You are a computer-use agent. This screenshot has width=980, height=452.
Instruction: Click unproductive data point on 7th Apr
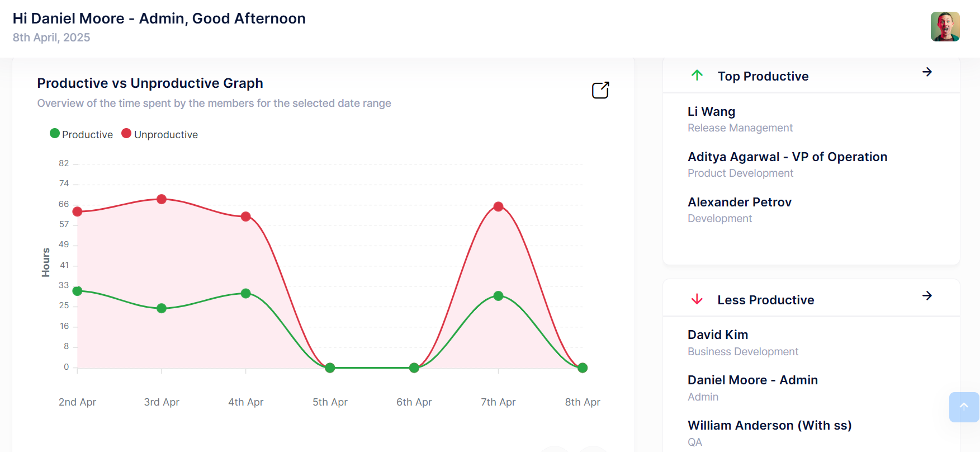point(499,206)
